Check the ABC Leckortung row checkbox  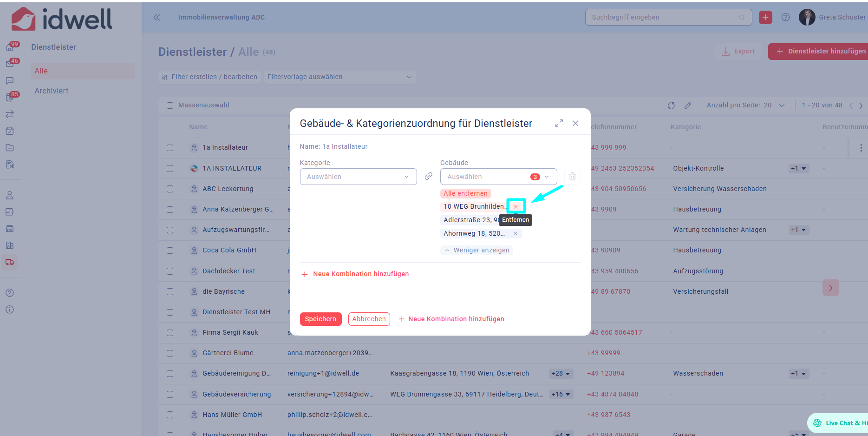point(170,189)
